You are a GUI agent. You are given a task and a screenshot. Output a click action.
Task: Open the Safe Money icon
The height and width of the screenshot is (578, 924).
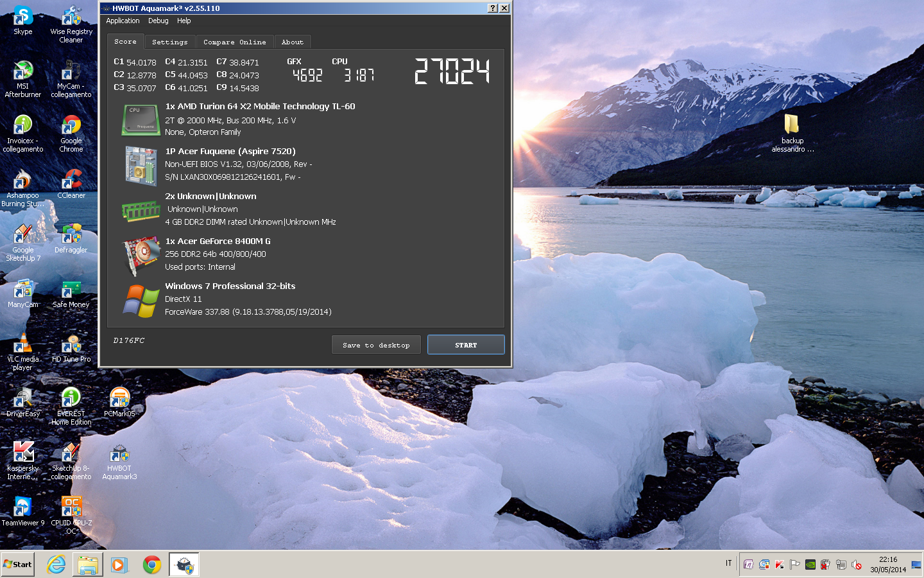(71, 292)
